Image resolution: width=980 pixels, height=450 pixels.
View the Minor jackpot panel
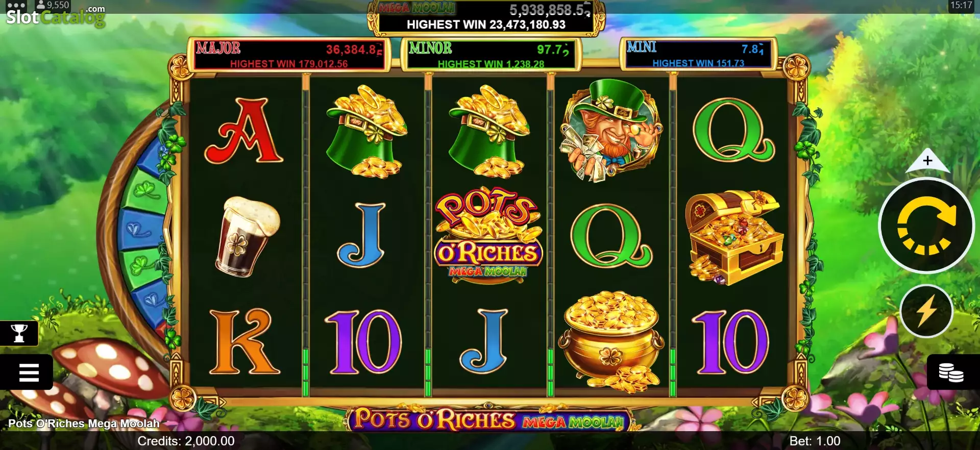point(491,55)
